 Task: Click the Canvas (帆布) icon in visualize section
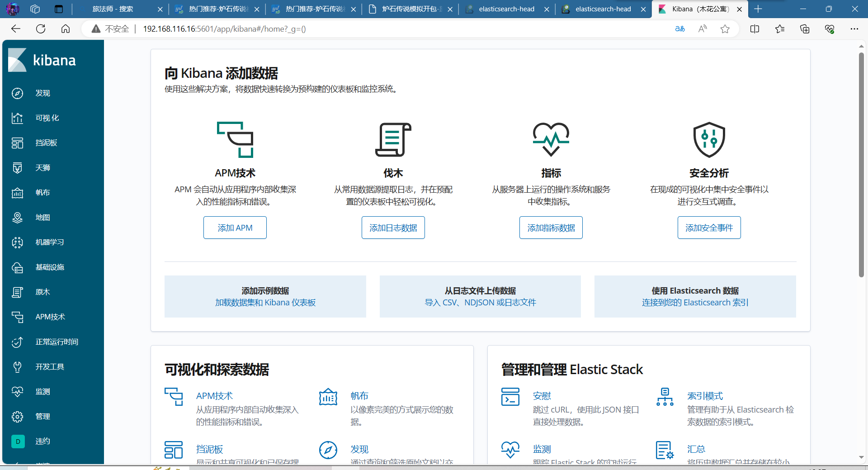coord(328,397)
